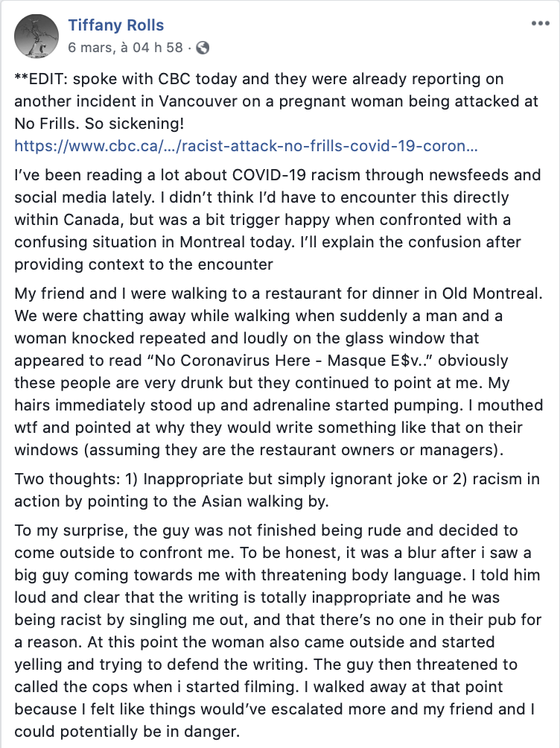Open the three-dot post options menu
This screenshot has height=748, width=560.
pos(540,23)
